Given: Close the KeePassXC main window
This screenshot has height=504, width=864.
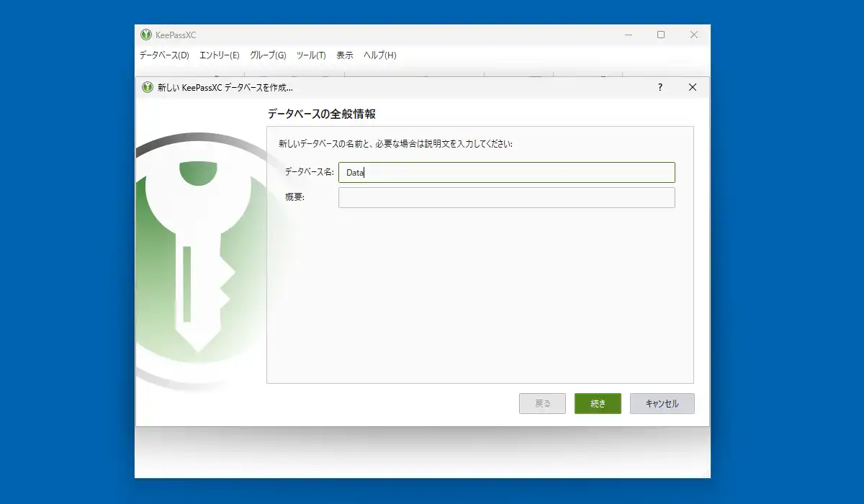Looking at the screenshot, I should point(694,35).
